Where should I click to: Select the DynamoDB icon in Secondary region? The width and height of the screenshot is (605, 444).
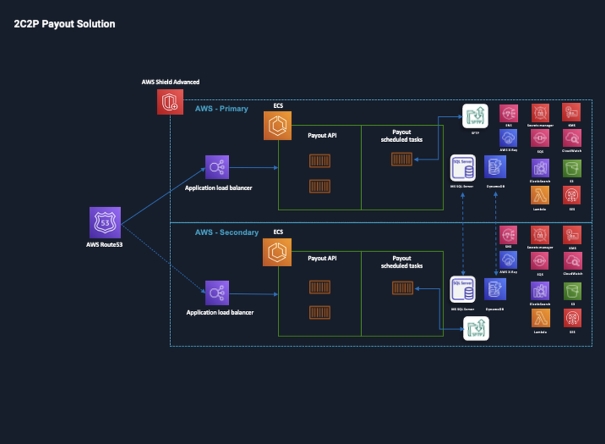pyautogui.click(x=494, y=290)
